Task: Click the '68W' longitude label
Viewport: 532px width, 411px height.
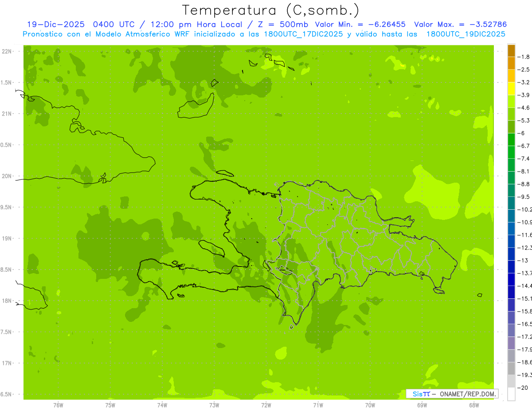Action: (x=474, y=405)
